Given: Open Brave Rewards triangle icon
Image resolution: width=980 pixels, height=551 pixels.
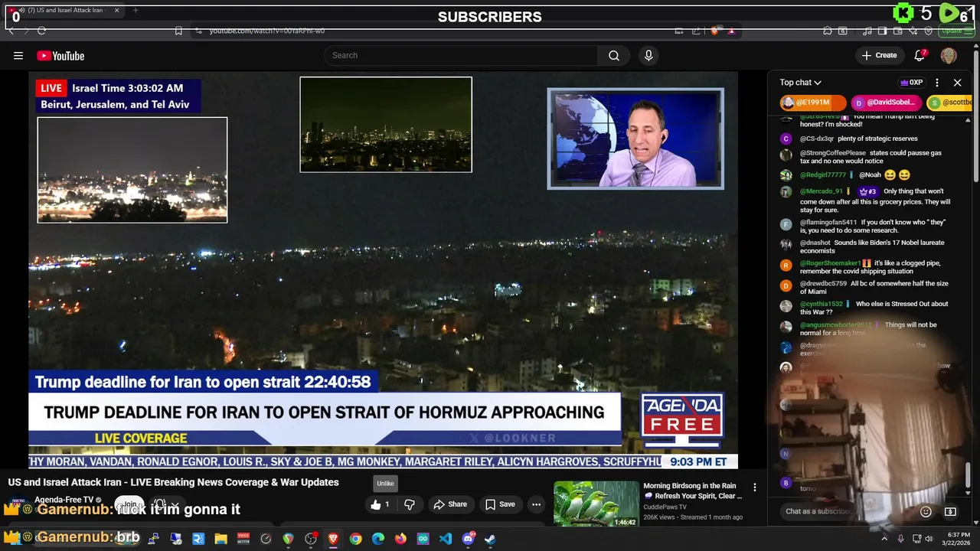Looking at the screenshot, I should click(731, 31).
